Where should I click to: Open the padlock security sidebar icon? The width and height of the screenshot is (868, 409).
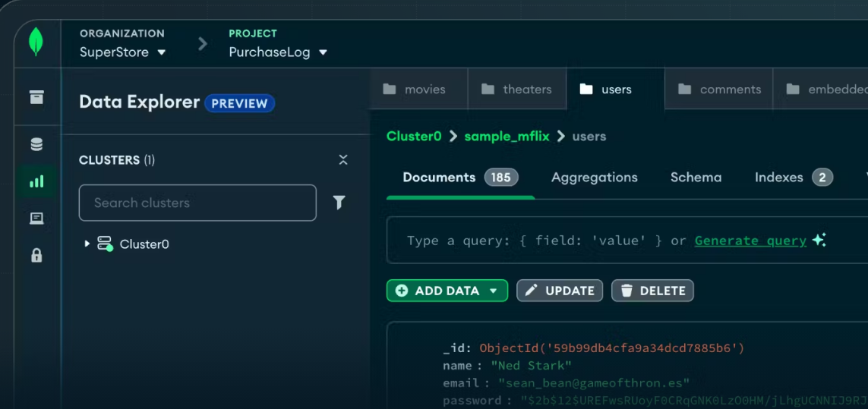[36, 255]
